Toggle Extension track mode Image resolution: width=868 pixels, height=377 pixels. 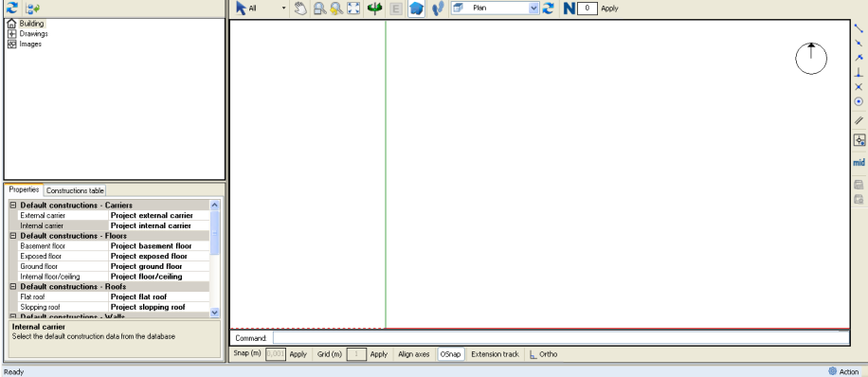[495, 354]
